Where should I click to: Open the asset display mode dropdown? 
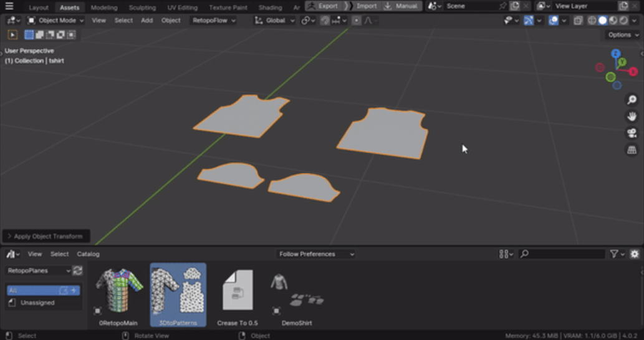(x=506, y=254)
